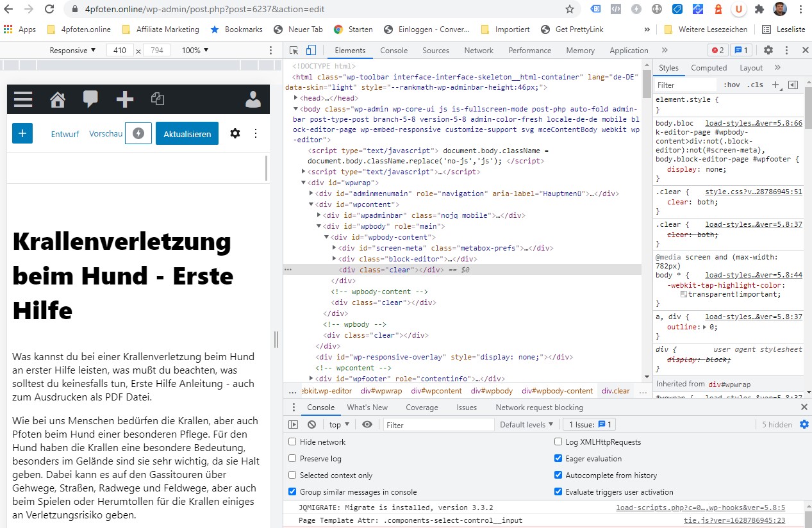
Task: Show the console sidebar icon
Action: 294,424
